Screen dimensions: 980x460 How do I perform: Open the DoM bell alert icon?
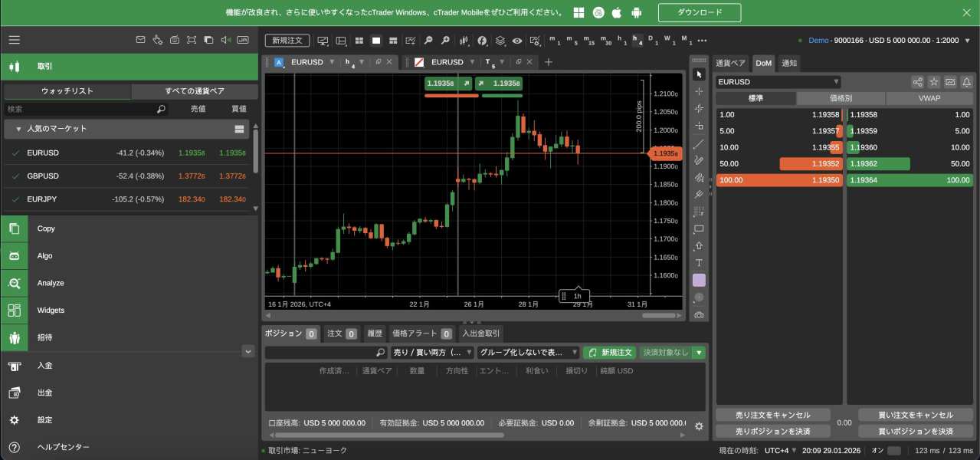tap(967, 82)
